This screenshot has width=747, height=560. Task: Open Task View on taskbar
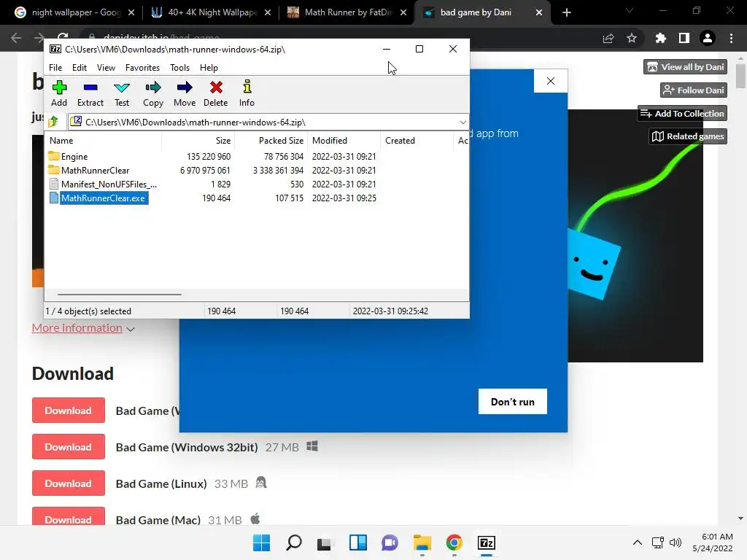tap(325, 542)
